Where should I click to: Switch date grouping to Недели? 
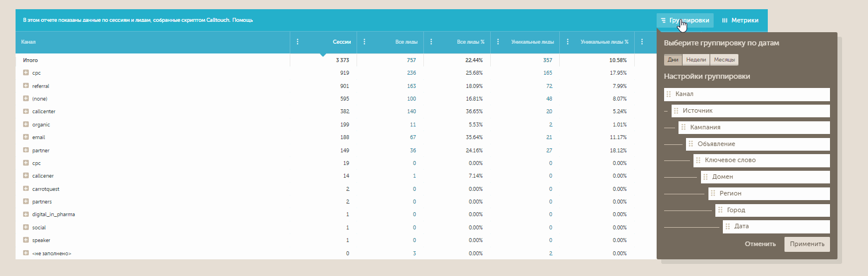(696, 60)
